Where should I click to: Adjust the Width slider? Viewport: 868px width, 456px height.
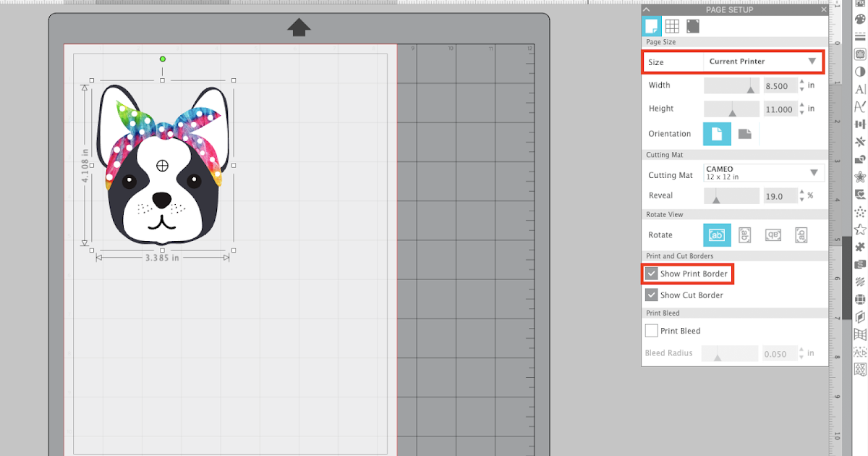[731, 85]
